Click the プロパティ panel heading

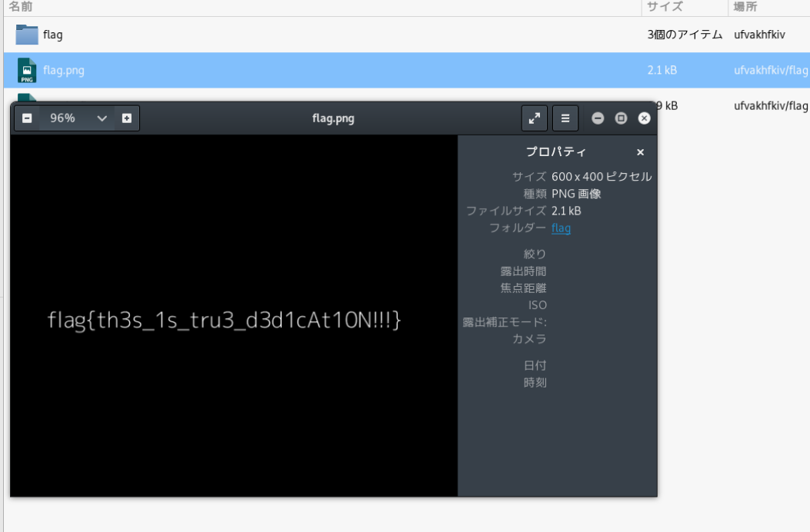click(x=556, y=152)
